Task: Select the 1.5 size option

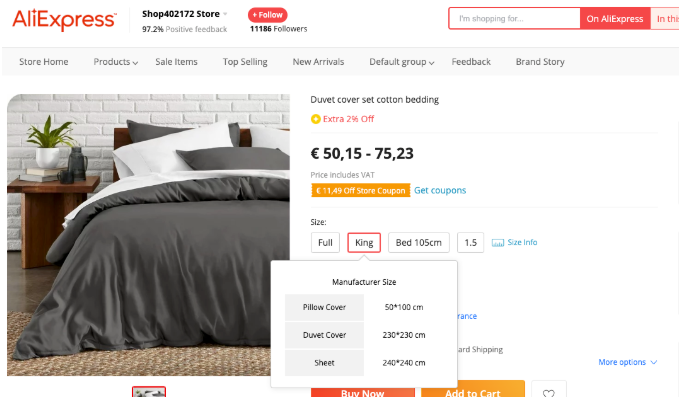Action: (471, 243)
